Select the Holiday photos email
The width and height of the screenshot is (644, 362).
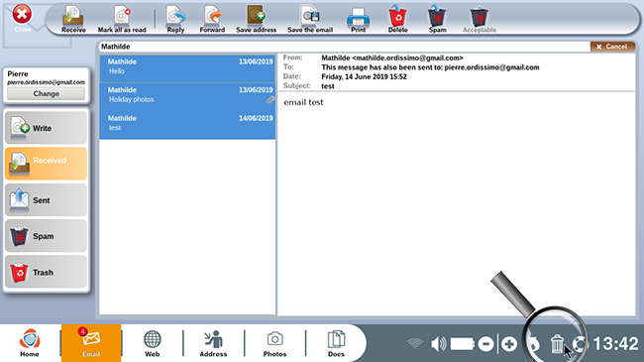(187, 95)
